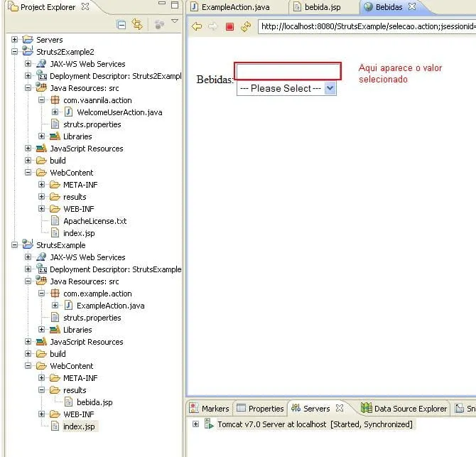Expand Deployment Descriptor: Struts2Example2 node
Image resolution: width=476 pixels, height=457 pixels.
coord(28,75)
